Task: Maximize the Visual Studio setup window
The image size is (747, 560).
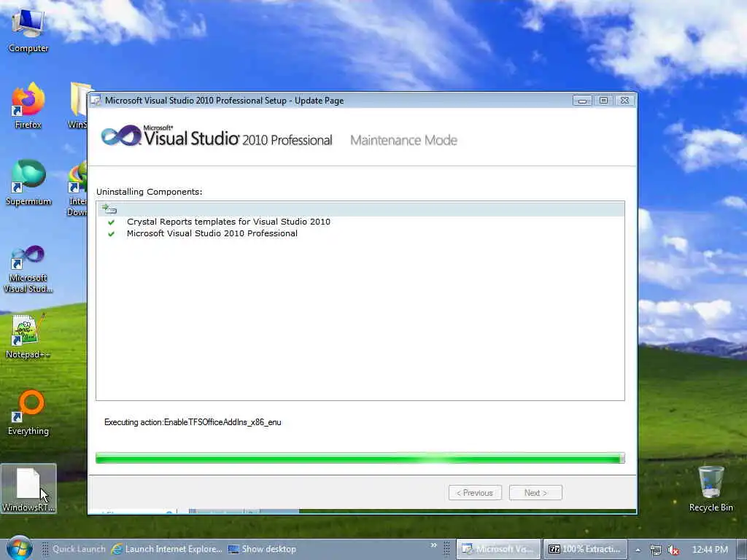Action: point(603,101)
